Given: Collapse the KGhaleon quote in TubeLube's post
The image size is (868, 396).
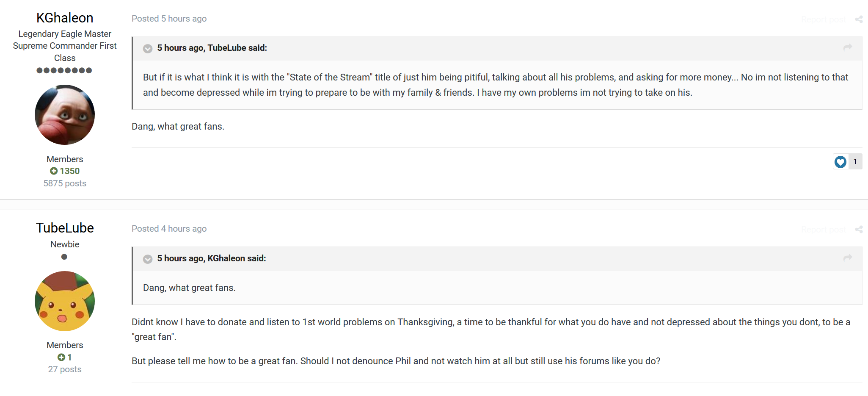Looking at the screenshot, I should tap(148, 259).
